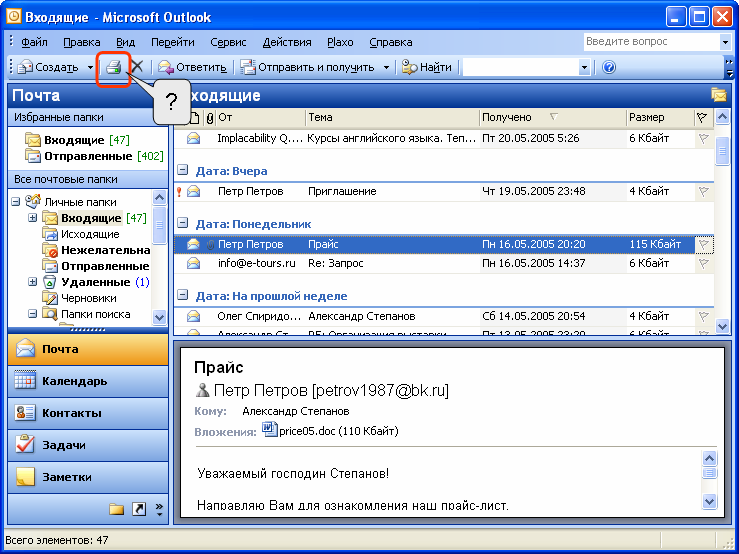Click the Введите вопрос help input field

click(652, 41)
